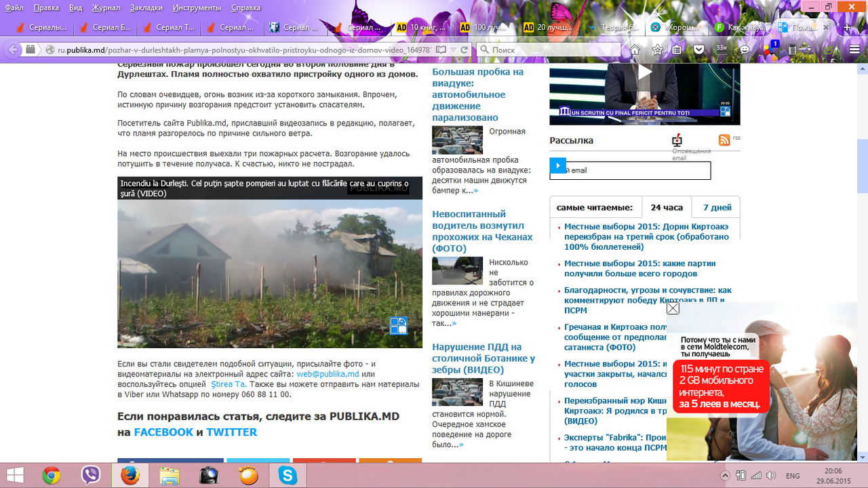868x488 pixels.
Task: Bookmark this page with the star icon
Action: 657,50
